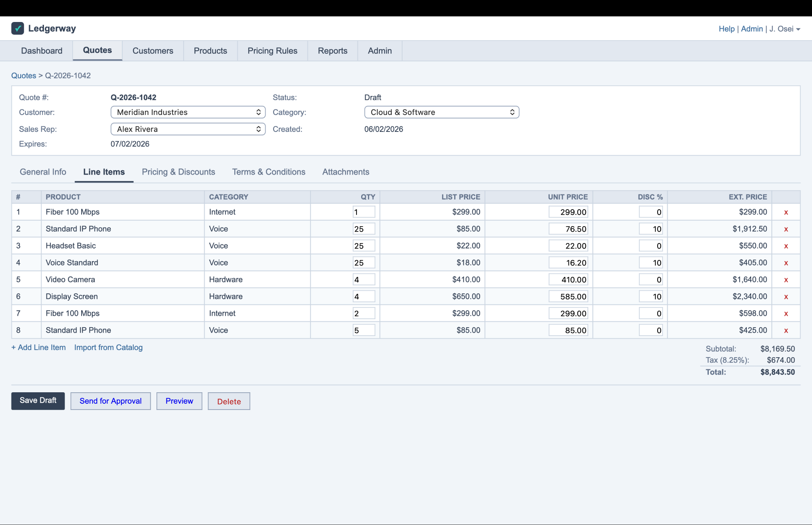Switch to the General Info tab
This screenshot has height=525, width=812.
click(x=43, y=172)
